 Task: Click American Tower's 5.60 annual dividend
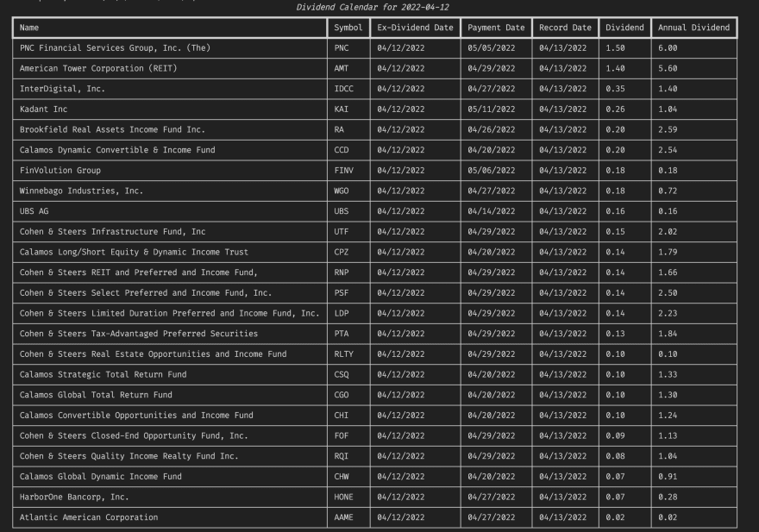[x=668, y=68]
